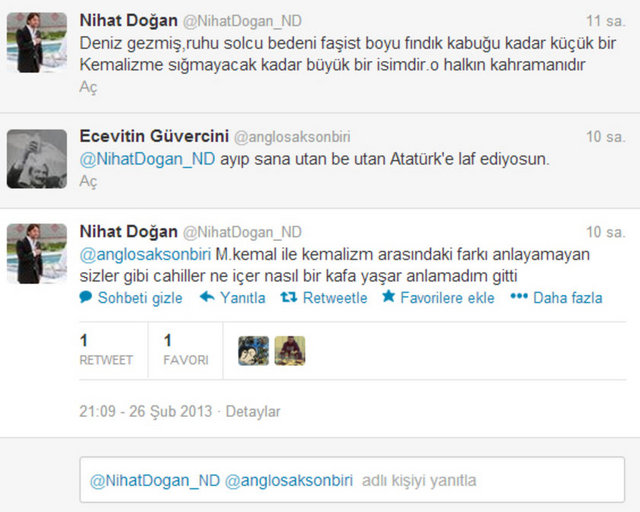Image resolution: width=640 pixels, height=512 pixels.
Task: Open the @NihatDogan_ND mention in the reply
Action: click(147, 159)
